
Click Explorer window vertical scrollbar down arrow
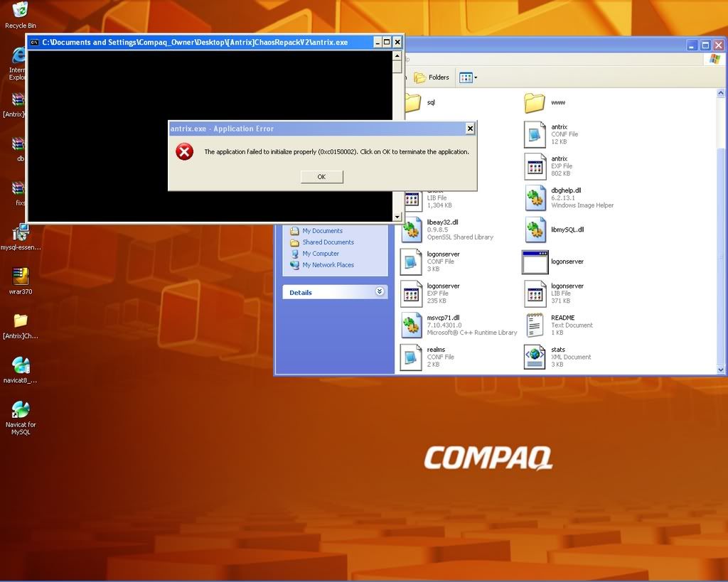pos(722,369)
